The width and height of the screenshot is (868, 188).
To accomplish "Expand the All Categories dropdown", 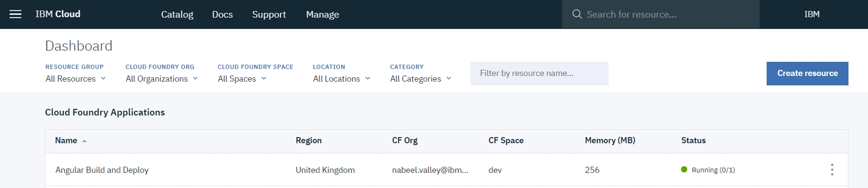I will click(x=421, y=79).
